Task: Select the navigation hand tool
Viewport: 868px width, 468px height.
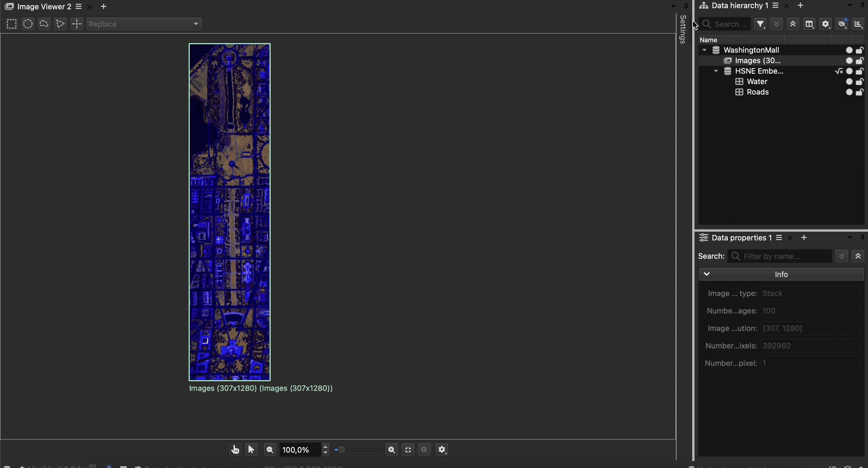Action: point(235,449)
